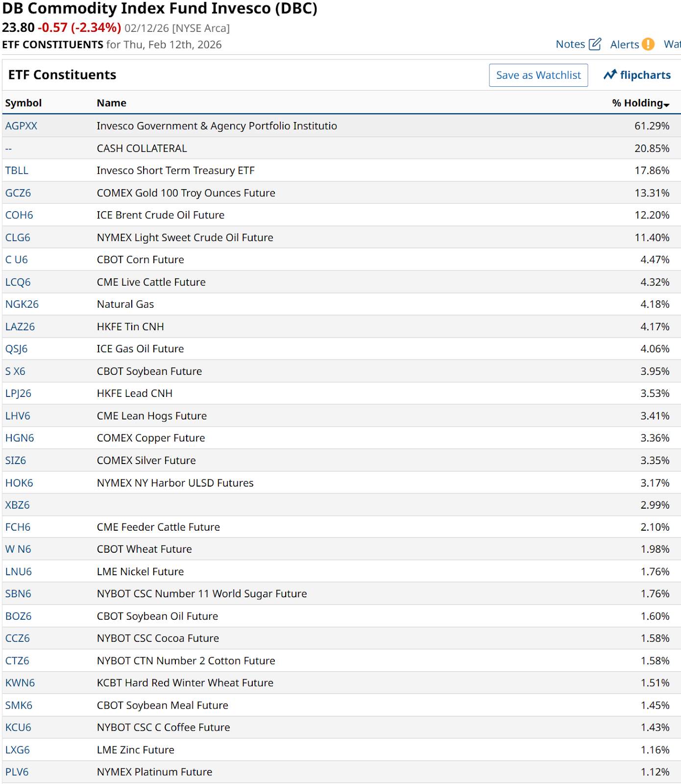Select the HKFE Tin CNH name
Image resolution: width=681 pixels, height=784 pixels.
pyautogui.click(x=130, y=327)
